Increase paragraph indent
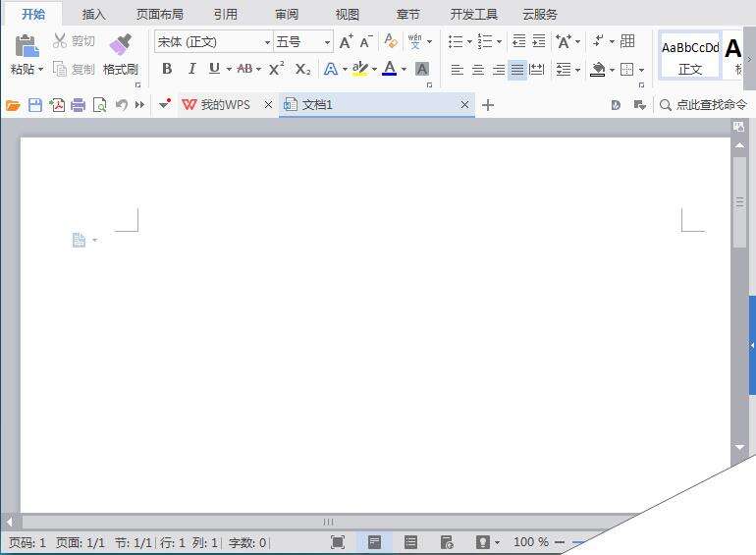 click(539, 41)
